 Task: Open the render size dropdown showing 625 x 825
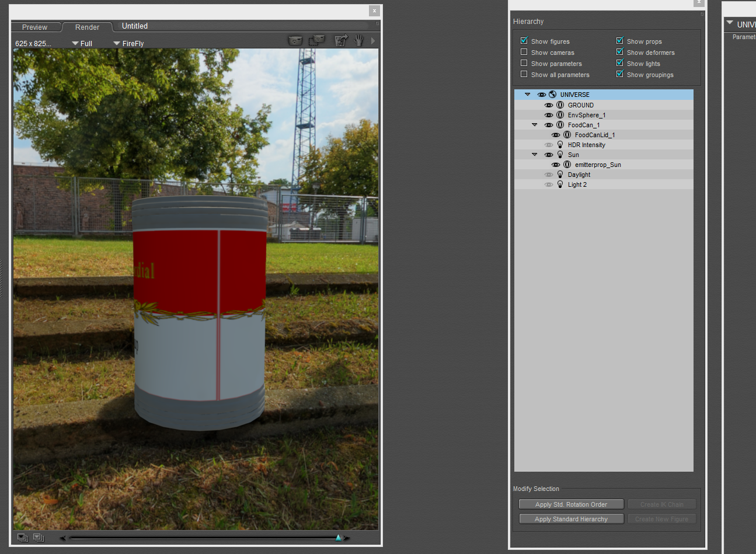(33, 44)
